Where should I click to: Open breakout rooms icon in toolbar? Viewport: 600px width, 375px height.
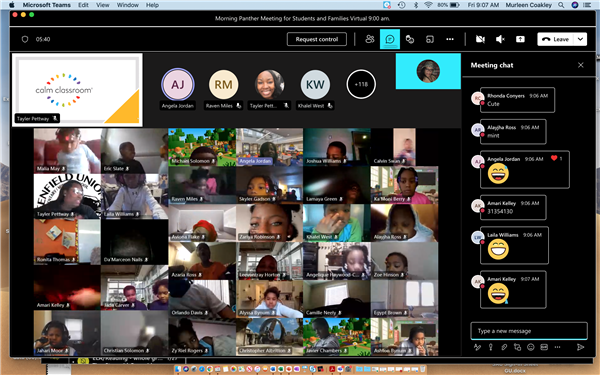430,39
